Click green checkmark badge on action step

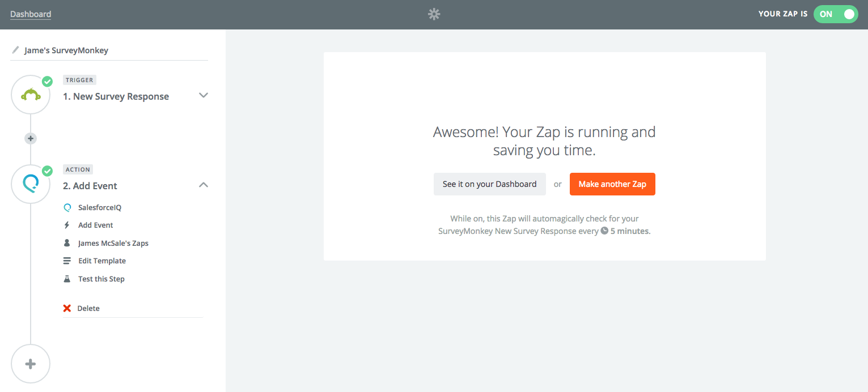pyautogui.click(x=47, y=171)
